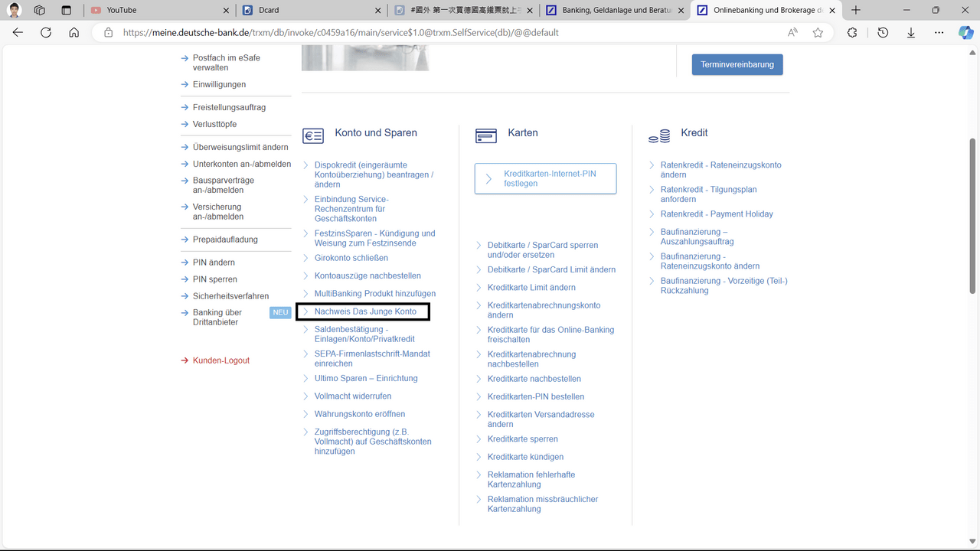Activate the Read aloud icon

(792, 33)
